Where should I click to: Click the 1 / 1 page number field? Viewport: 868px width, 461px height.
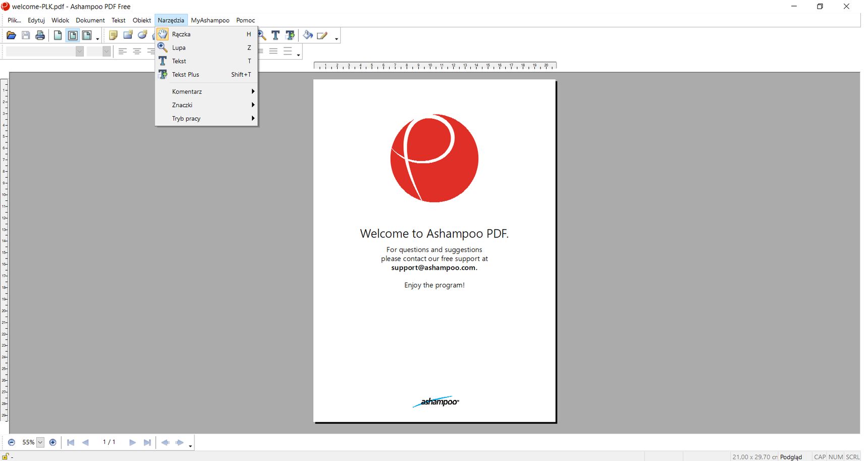coord(109,442)
